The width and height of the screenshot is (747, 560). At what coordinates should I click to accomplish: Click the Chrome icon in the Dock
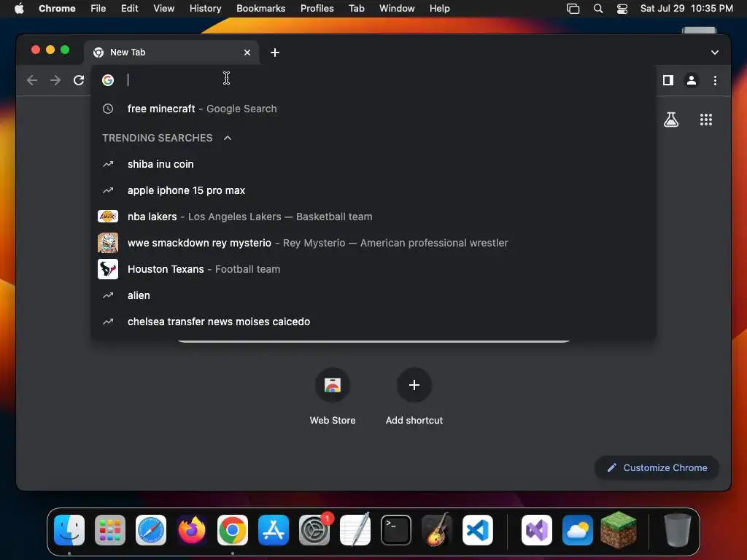point(233,530)
